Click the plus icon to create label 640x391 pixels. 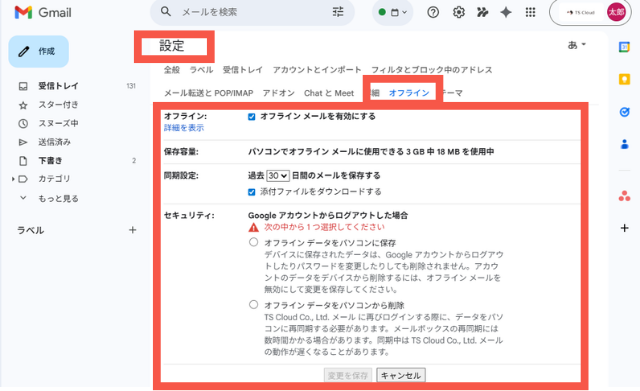click(x=132, y=230)
